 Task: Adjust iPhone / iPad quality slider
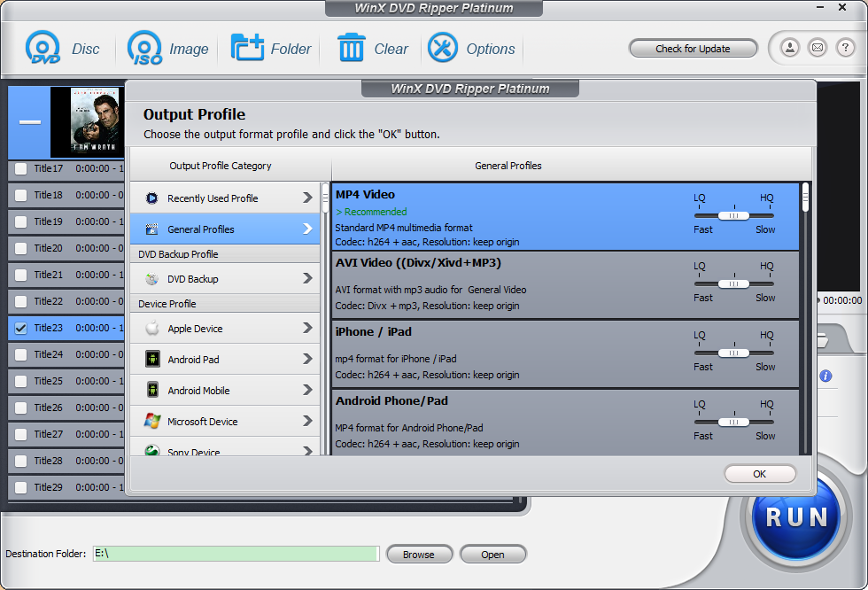[733, 353]
